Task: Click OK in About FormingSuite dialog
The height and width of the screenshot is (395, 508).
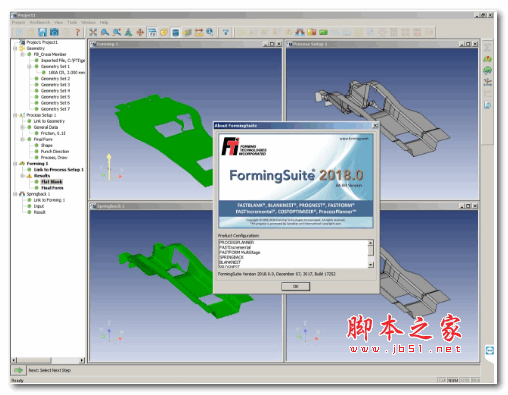Action: tap(295, 286)
